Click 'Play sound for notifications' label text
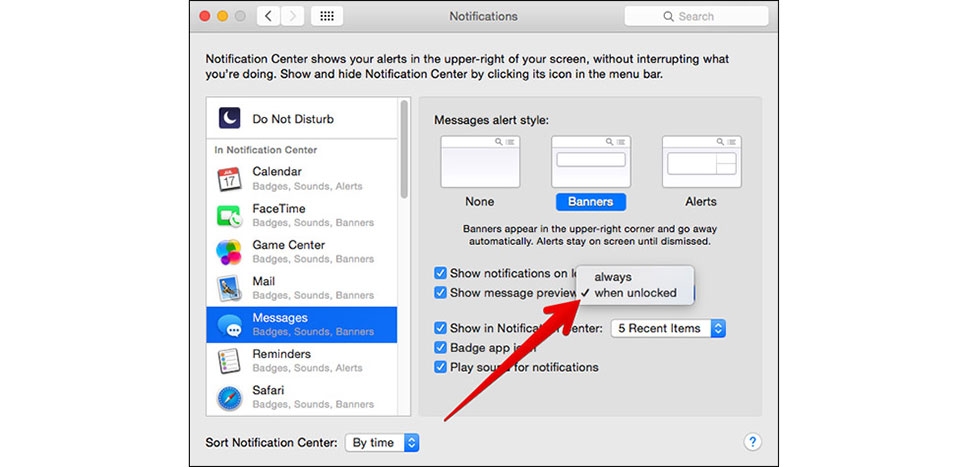The height and width of the screenshot is (467, 960). click(524, 367)
